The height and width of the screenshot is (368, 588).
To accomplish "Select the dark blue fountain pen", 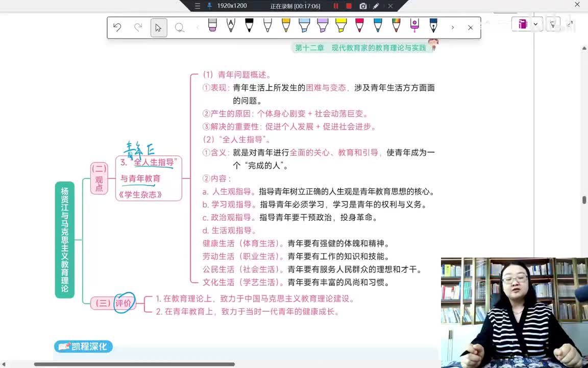I will pyautogui.click(x=433, y=25).
